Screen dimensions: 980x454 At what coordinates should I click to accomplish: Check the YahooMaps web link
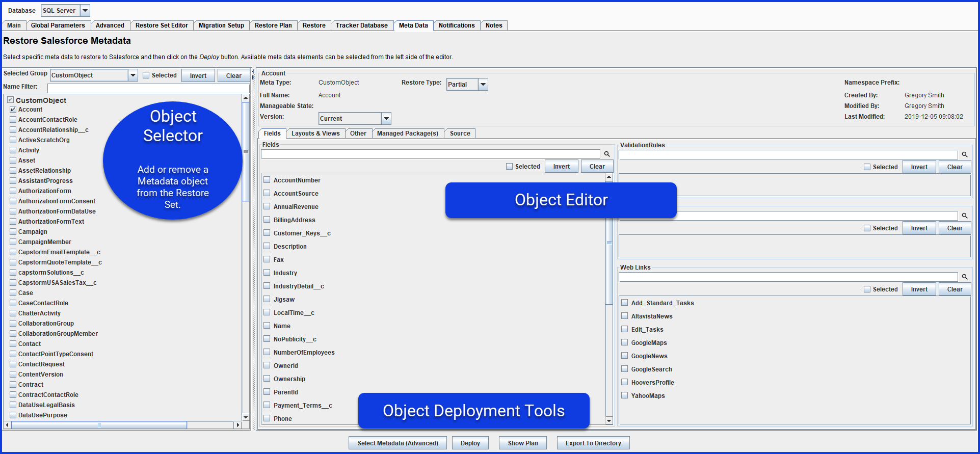click(x=624, y=395)
